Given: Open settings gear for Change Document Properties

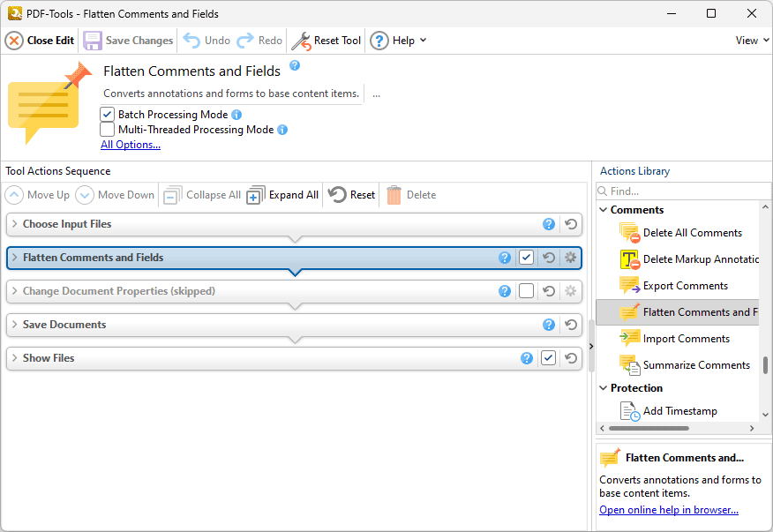Looking at the screenshot, I should tap(570, 291).
